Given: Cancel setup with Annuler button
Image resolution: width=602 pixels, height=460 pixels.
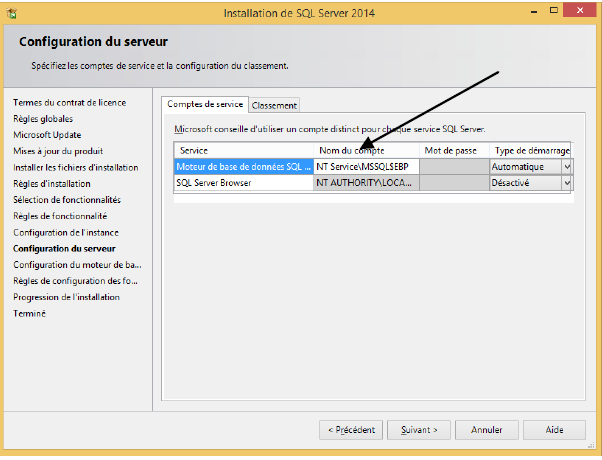Looking at the screenshot, I should [487, 430].
